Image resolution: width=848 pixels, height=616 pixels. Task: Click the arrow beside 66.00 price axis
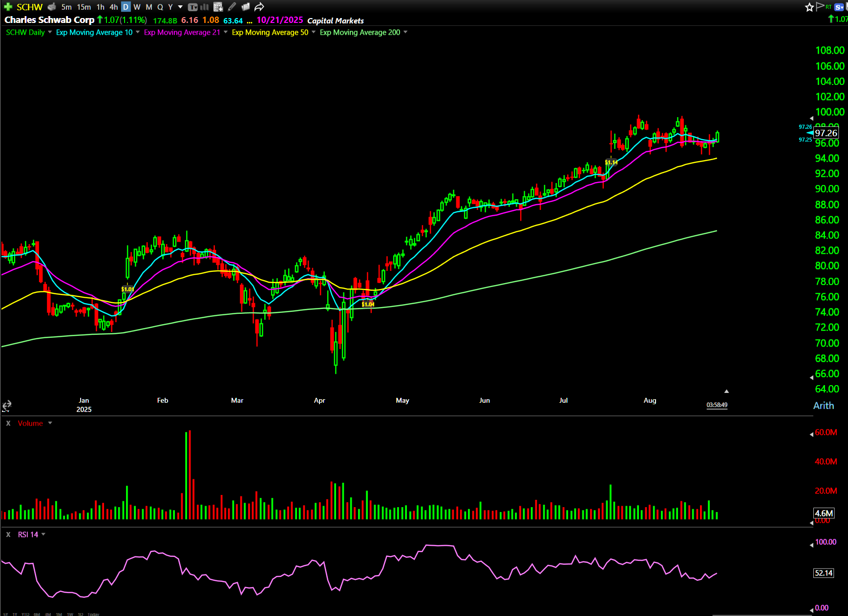(x=812, y=377)
